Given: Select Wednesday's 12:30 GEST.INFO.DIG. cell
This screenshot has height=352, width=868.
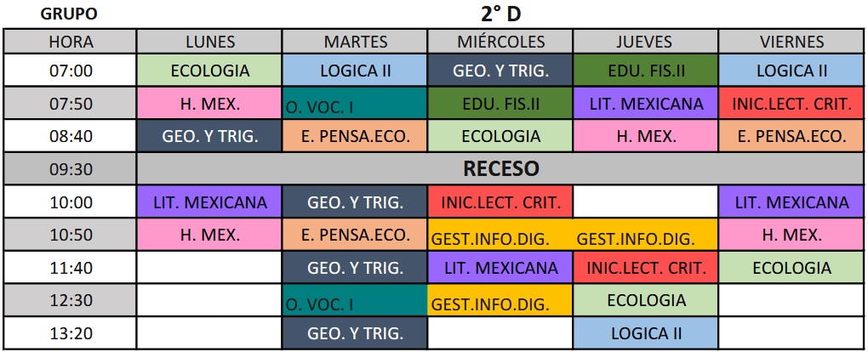Looking at the screenshot, I should [500, 301].
